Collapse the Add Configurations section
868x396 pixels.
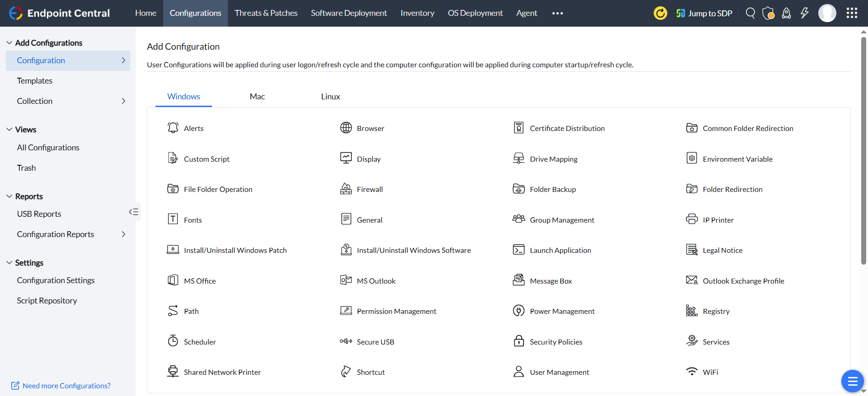[x=9, y=43]
